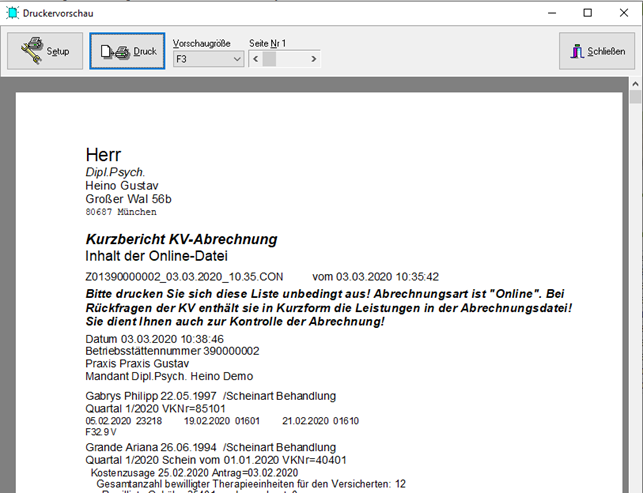Click the 'Seite Nr 1' label

pyautogui.click(x=267, y=43)
